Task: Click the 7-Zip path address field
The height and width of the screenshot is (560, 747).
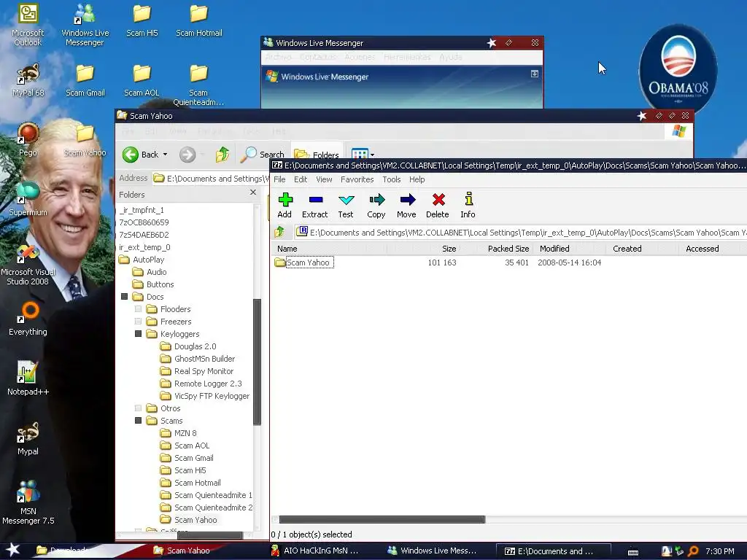Action: pyautogui.click(x=521, y=233)
